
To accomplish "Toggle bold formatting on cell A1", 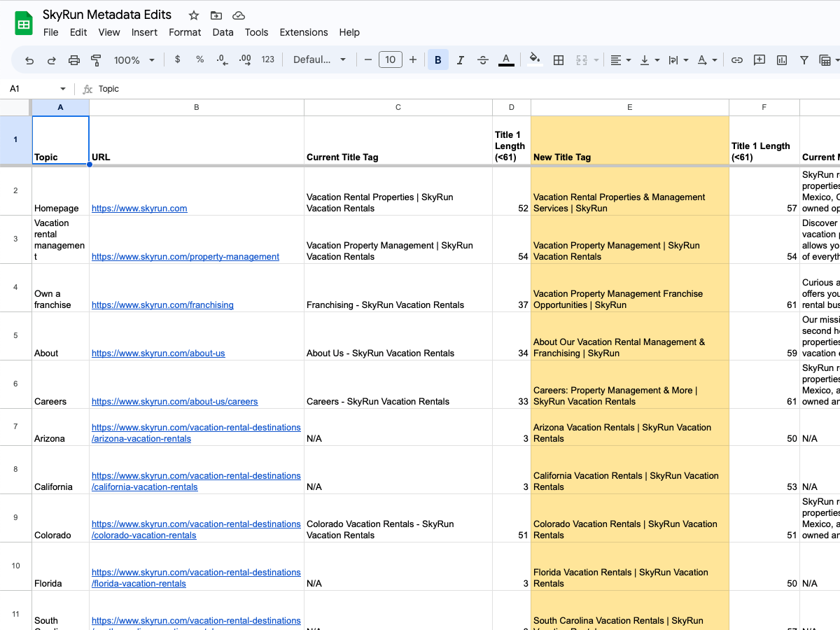I will pyautogui.click(x=437, y=59).
